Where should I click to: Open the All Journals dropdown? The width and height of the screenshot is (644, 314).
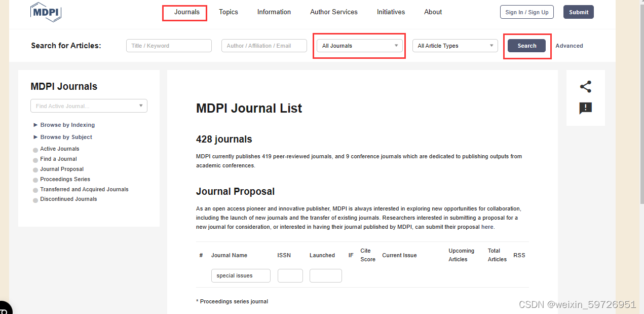360,46
